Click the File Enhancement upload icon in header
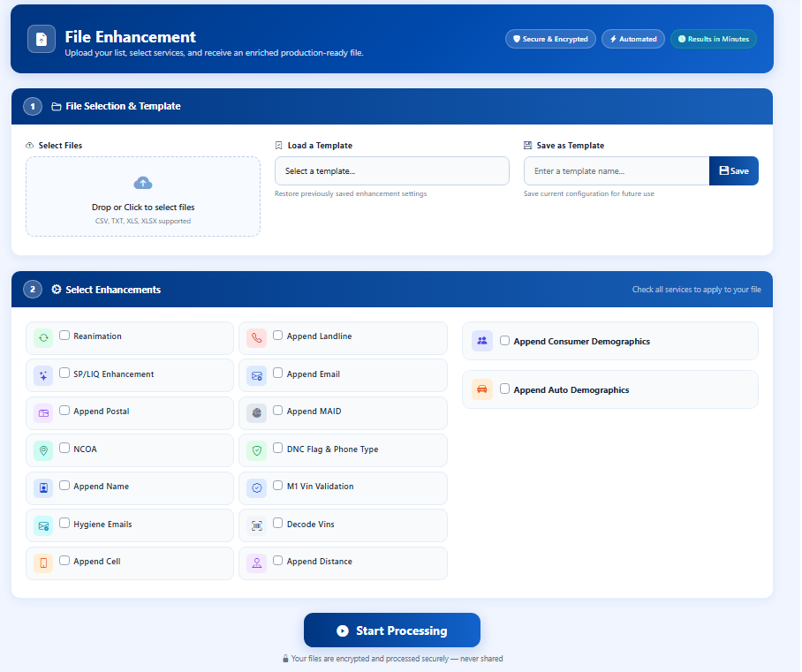Viewport: 802px width, 672px height. click(x=42, y=39)
